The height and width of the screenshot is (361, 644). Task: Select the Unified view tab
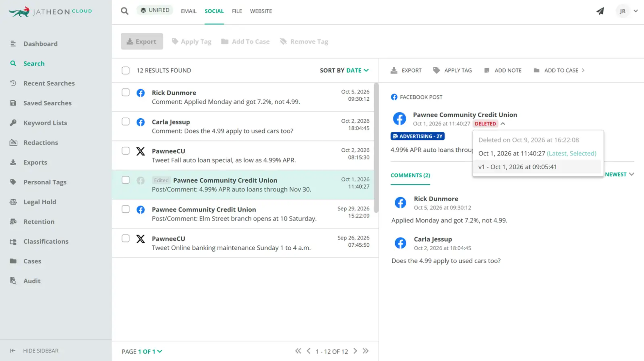pyautogui.click(x=155, y=10)
